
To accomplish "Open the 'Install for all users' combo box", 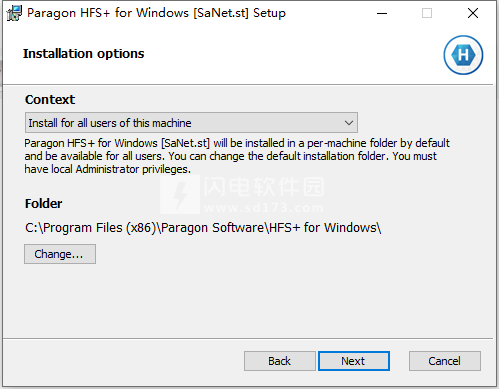I will (x=191, y=123).
